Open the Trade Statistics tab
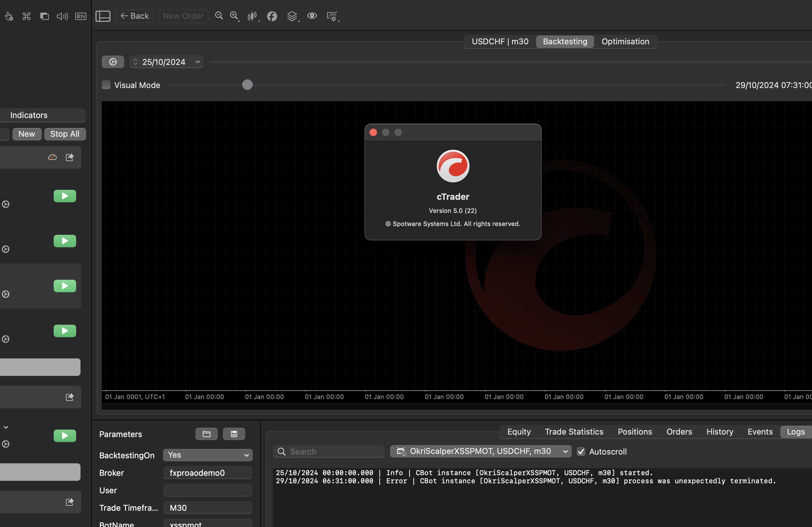This screenshot has height=527, width=812. 574,432
